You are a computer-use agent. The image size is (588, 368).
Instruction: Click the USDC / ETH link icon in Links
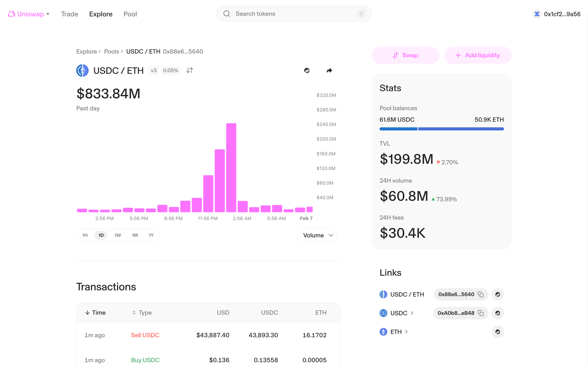(x=383, y=294)
